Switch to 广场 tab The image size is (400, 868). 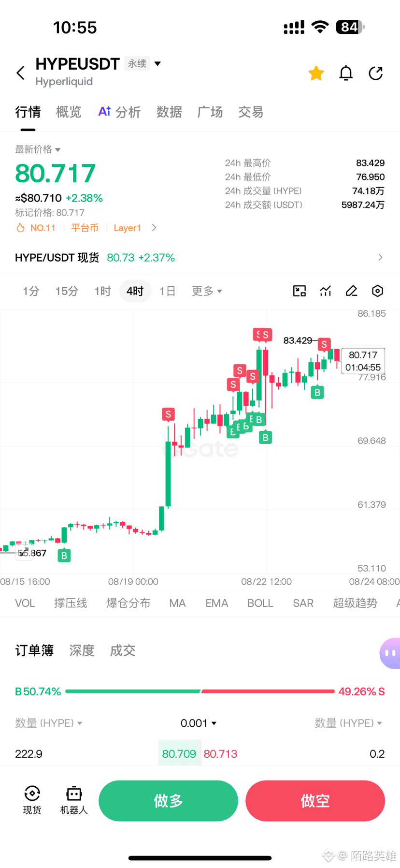click(210, 112)
